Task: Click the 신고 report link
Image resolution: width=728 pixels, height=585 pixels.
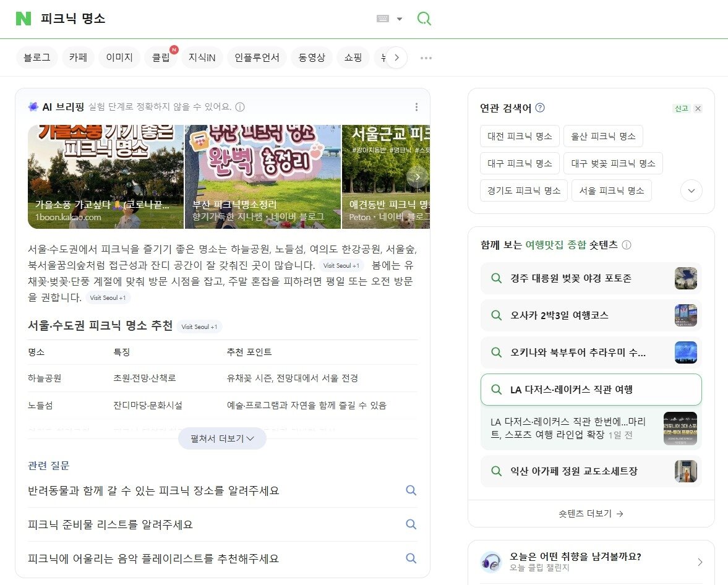Action: (x=682, y=108)
